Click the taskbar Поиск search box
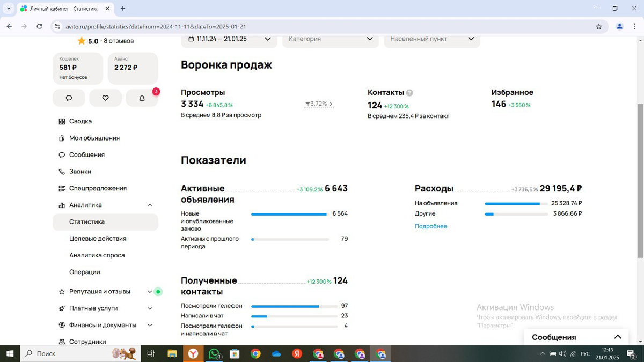The image size is (644, 362). tap(80, 354)
